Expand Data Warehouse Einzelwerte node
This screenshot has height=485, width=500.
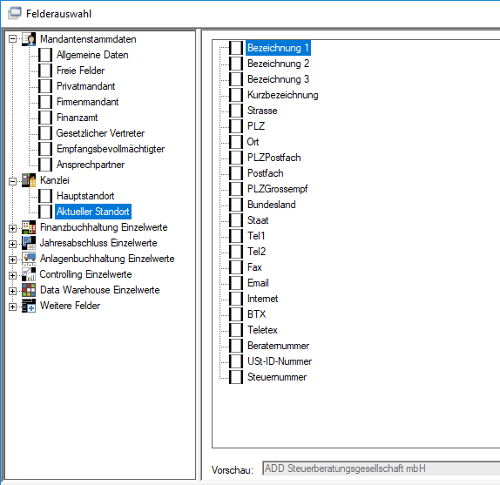pos(13,291)
